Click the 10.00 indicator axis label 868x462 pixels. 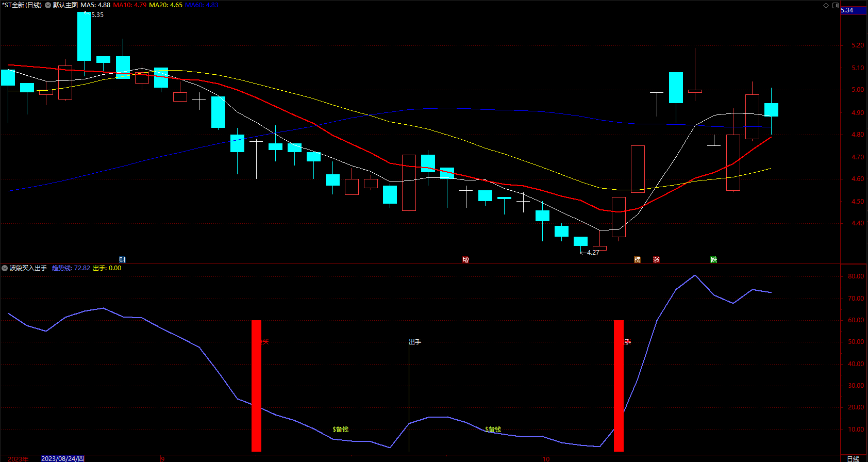[856, 429]
